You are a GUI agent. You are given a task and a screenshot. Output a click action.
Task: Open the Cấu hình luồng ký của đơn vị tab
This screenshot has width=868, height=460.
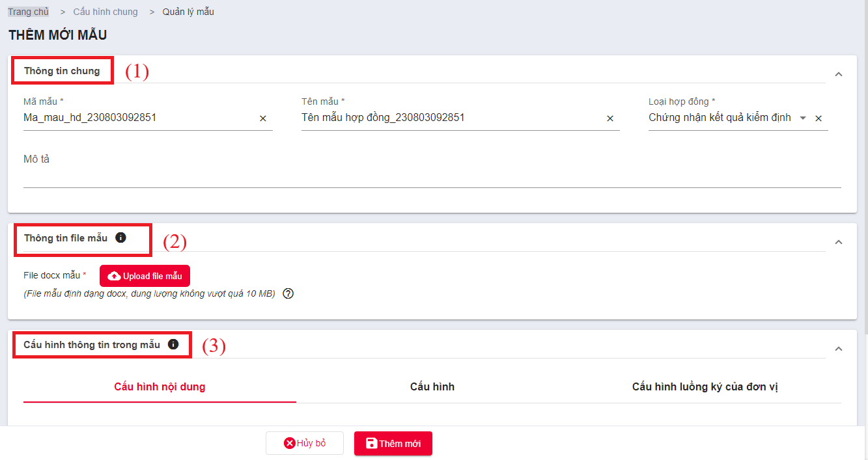(x=705, y=387)
